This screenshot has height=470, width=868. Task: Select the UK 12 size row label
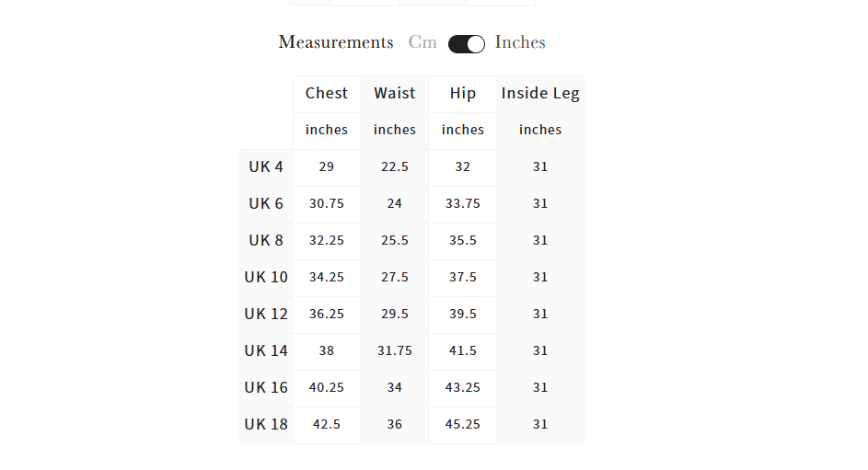pos(266,314)
